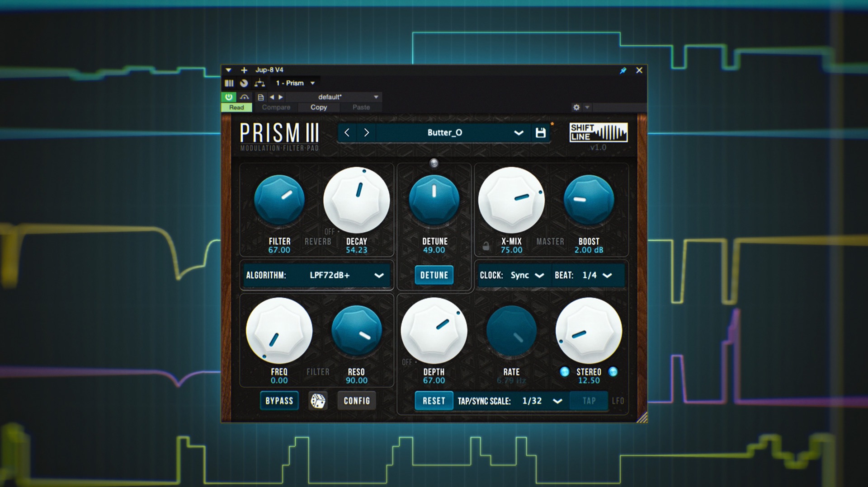Enable the left LED toggle beside STEREO
The width and height of the screenshot is (868, 487).
(564, 372)
